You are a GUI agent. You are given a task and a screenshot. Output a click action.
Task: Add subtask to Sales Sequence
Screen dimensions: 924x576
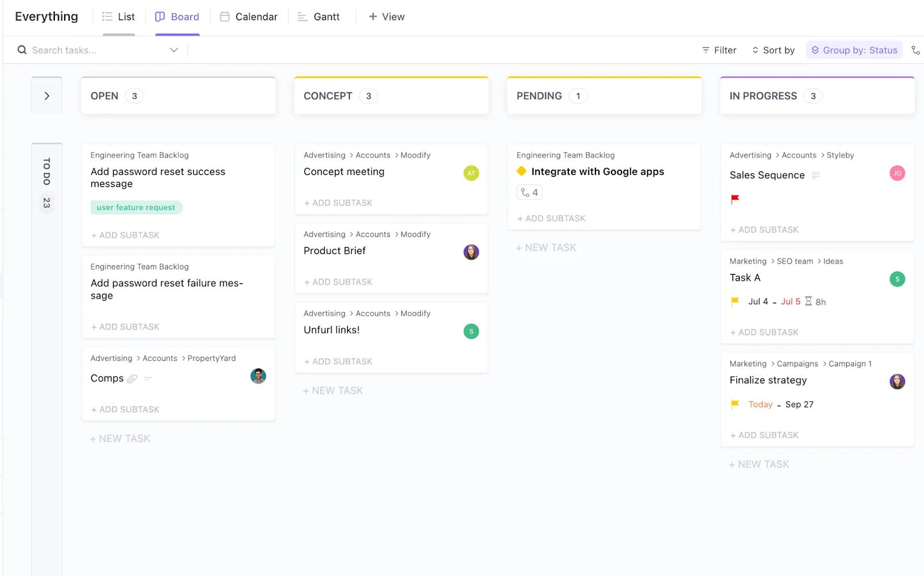(765, 230)
